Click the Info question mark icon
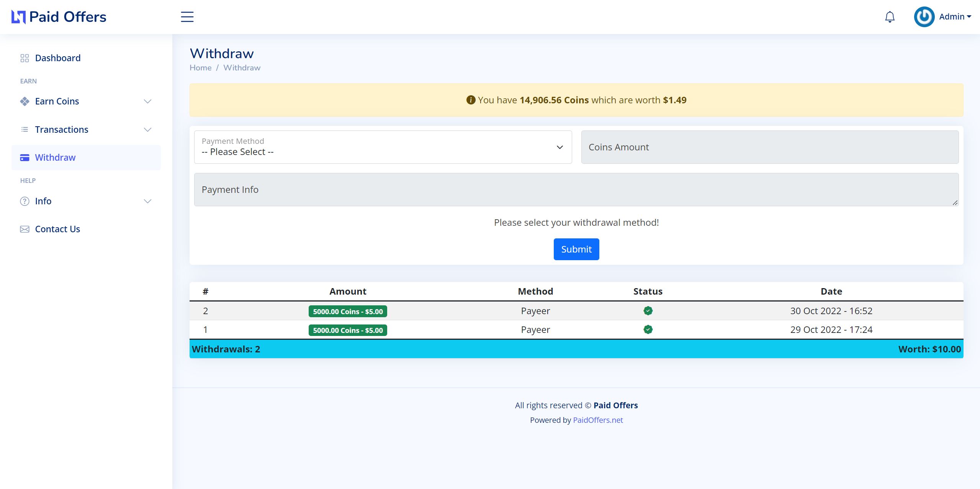Screen dimensions: 980x489 [x=25, y=201]
